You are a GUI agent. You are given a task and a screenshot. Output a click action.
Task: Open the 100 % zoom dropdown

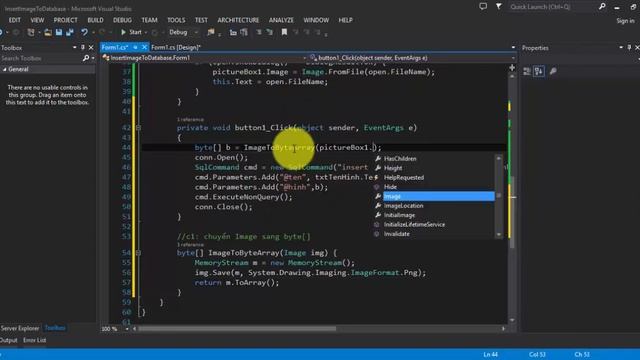tap(127, 329)
